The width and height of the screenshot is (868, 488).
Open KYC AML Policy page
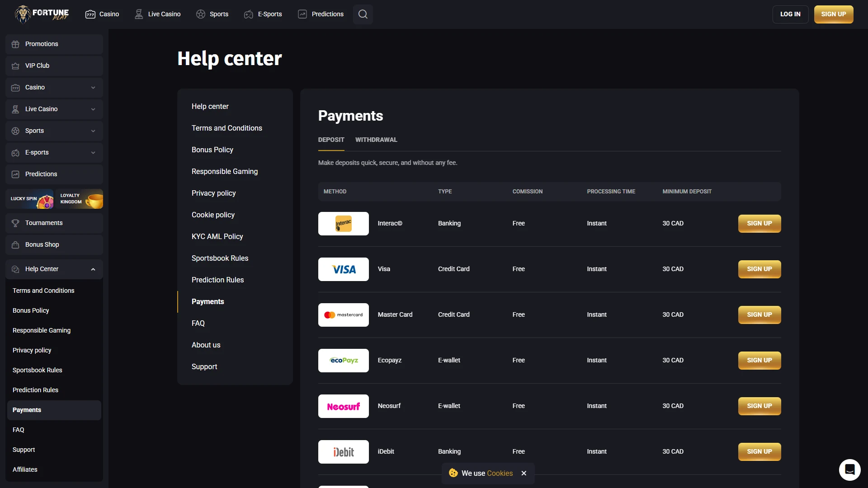pos(217,236)
